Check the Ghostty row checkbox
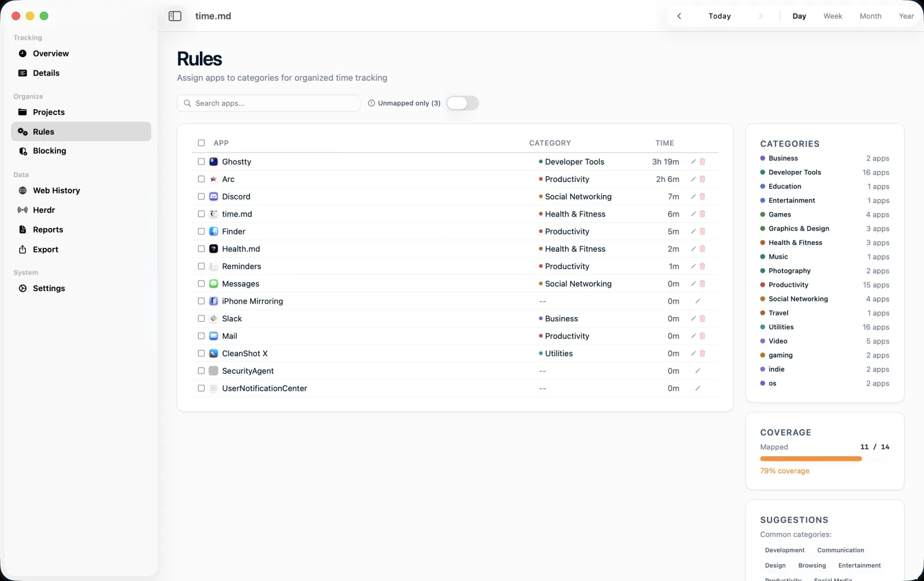The image size is (924, 581). 201,162
